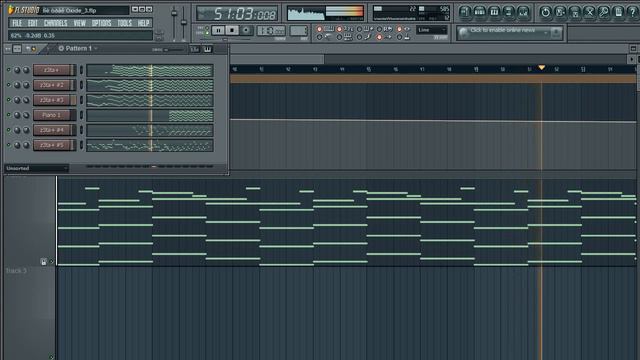Open the VIEW menu

click(80, 23)
